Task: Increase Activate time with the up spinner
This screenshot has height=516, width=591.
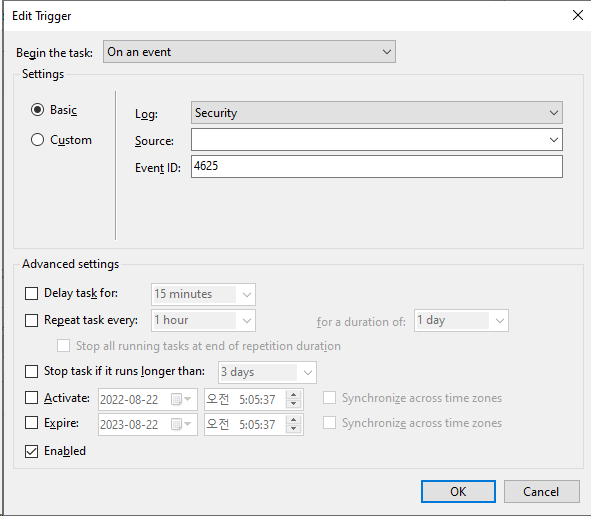Action: [x=294, y=395]
